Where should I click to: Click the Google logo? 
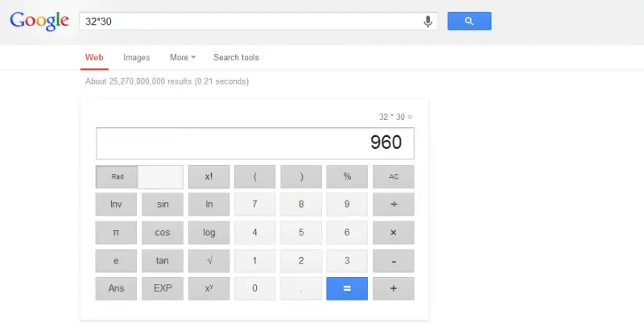(39, 21)
